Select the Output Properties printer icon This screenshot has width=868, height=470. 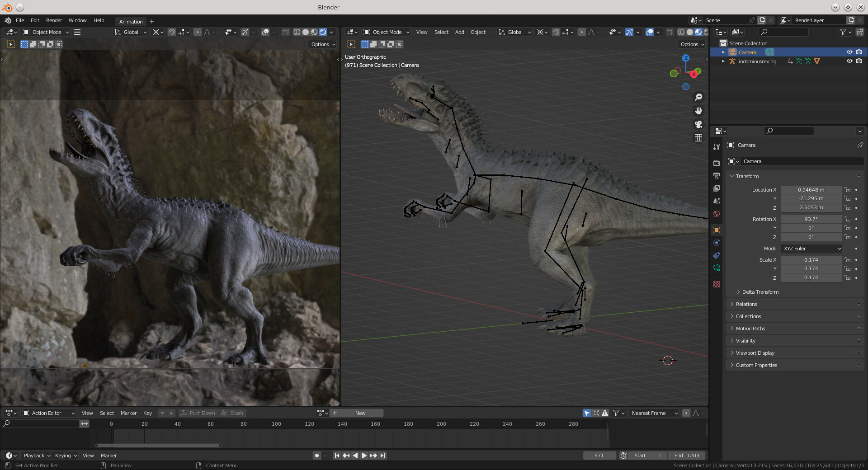[716, 176]
